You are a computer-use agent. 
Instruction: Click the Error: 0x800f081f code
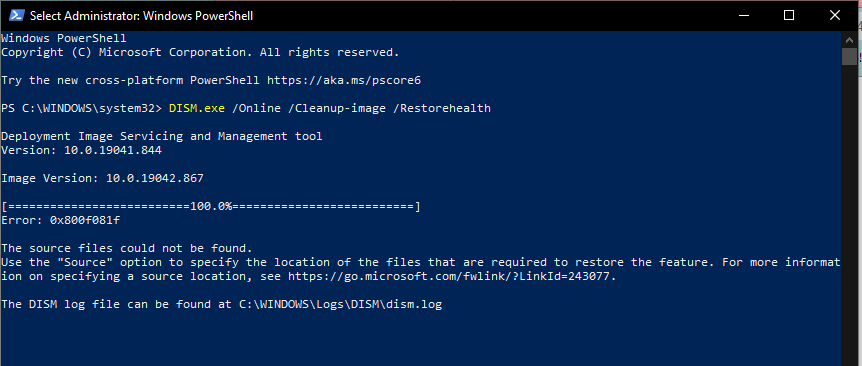point(60,220)
